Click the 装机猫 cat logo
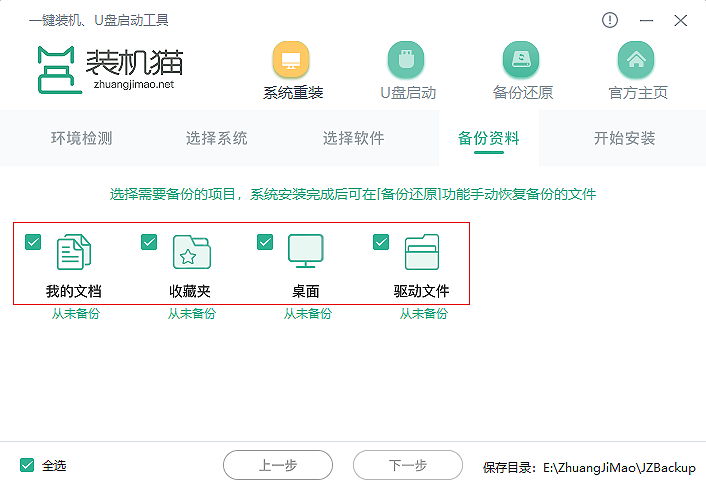The height and width of the screenshot is (487, 706). [x=60, y=70]
